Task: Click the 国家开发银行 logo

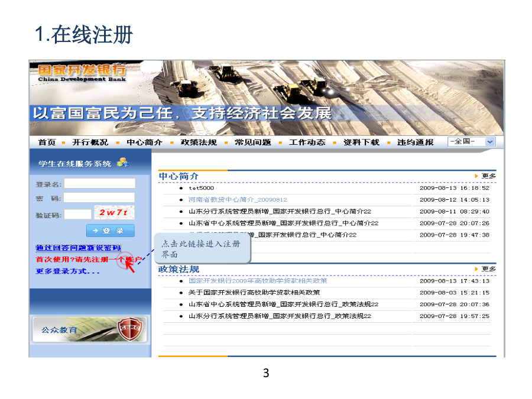Action: 82,73
